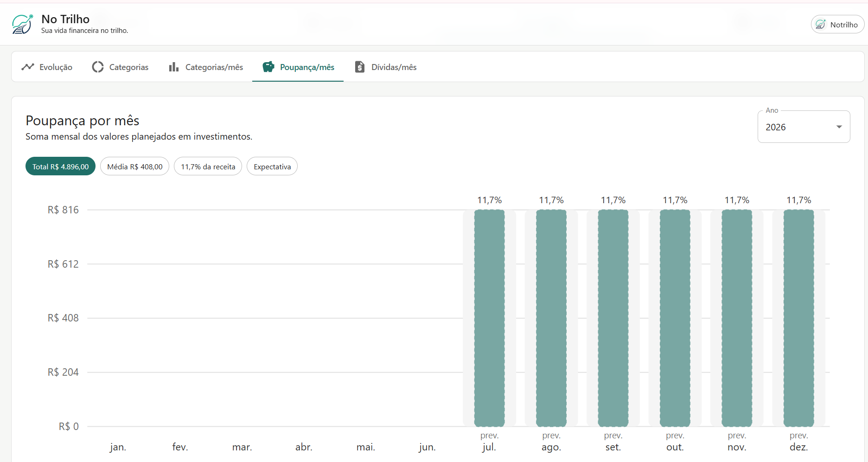Click the dez. forecast bar
Screen dimensions: 868x462
coord(798,318)
